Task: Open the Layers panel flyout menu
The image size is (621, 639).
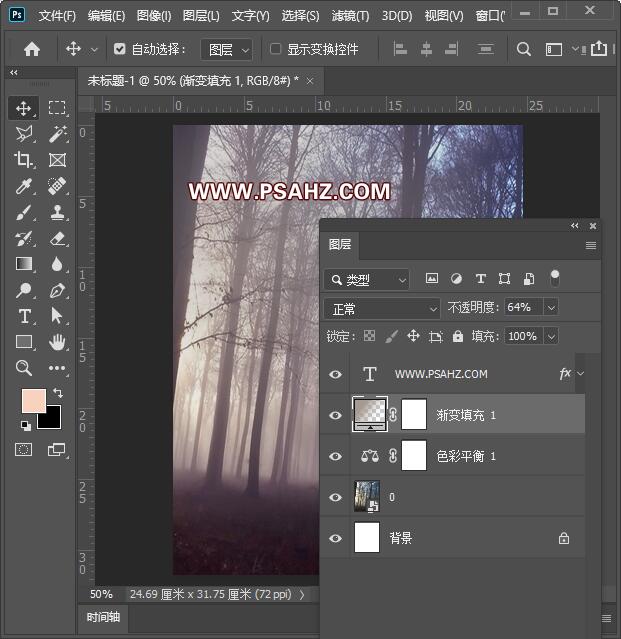Action: [591, 245]
